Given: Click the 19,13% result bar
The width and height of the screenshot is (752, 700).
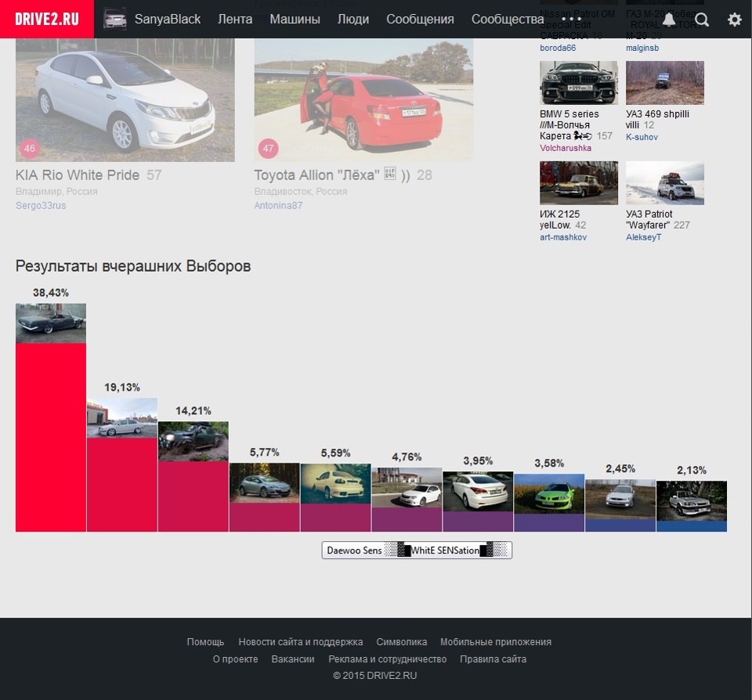Looking at the screenshot, I should tap(122, 485).
